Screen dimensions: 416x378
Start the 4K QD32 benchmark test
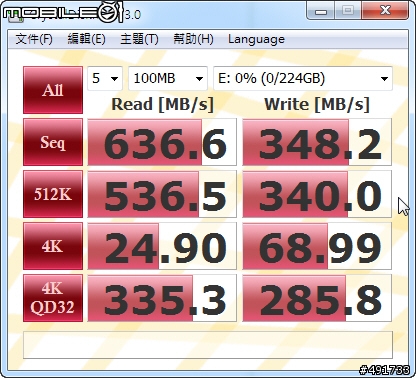coord(53,298)
